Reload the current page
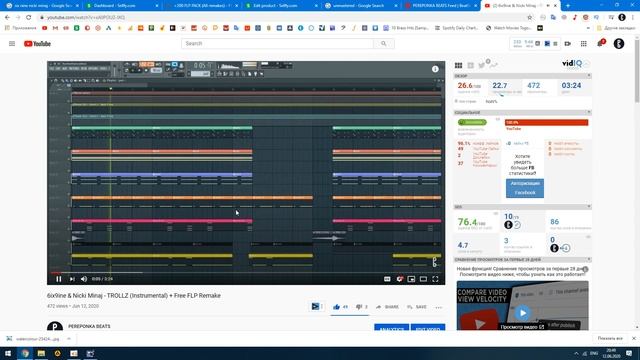The width and height of the screenshot is (640, 360). pyautogui.click(x=29, y=18)
